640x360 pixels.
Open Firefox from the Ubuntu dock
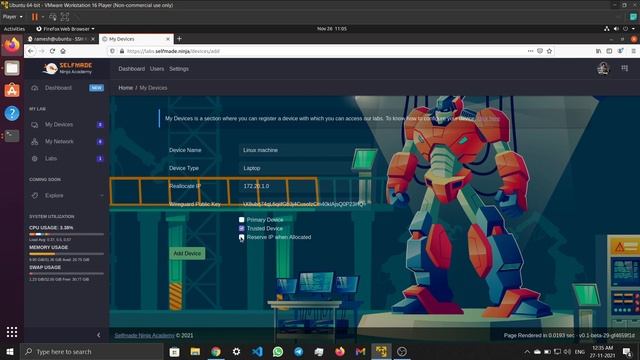pyautogui.click(x=12, y=45)
